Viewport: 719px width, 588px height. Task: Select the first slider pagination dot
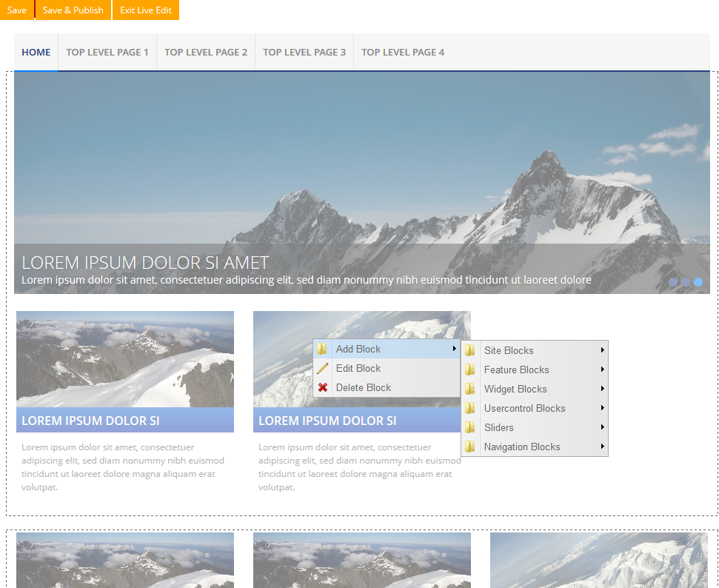672,282
